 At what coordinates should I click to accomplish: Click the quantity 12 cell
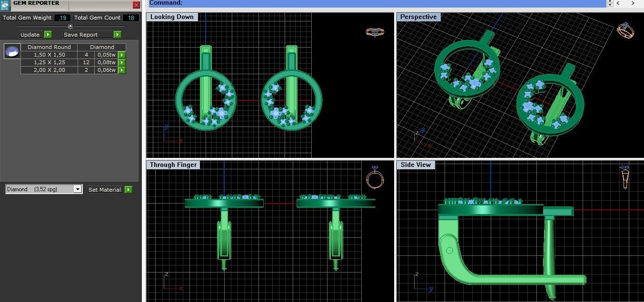coord(86,62)
